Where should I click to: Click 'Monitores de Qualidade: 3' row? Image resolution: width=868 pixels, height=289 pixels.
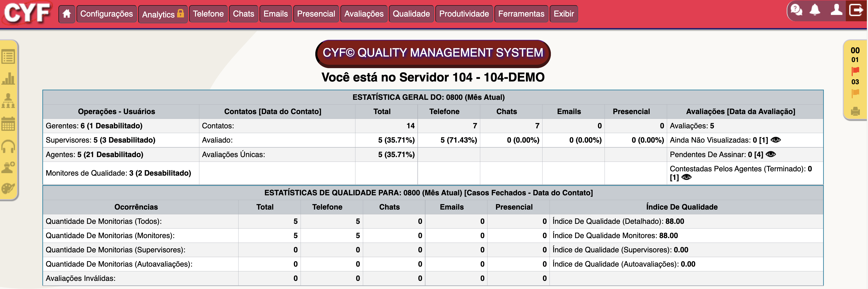point(121,173)
